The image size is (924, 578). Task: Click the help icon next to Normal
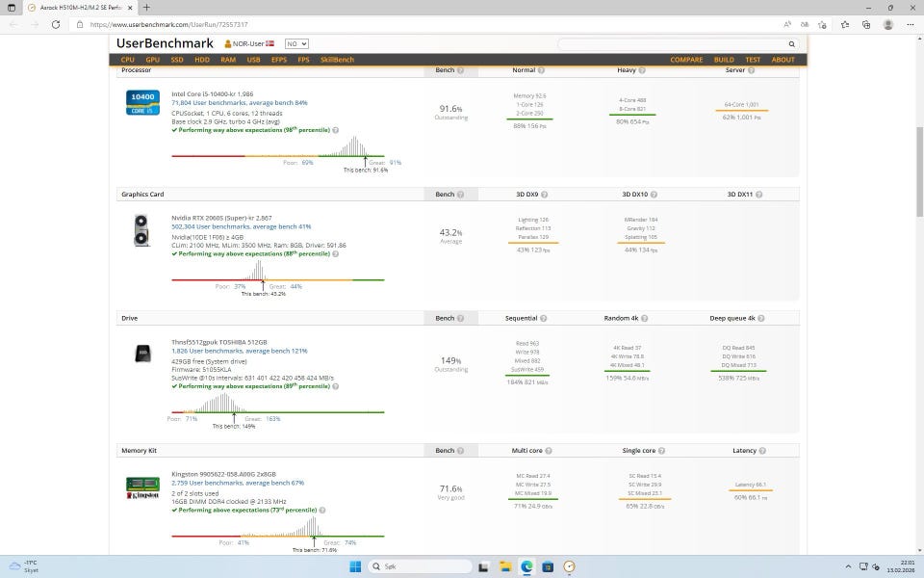541,70
